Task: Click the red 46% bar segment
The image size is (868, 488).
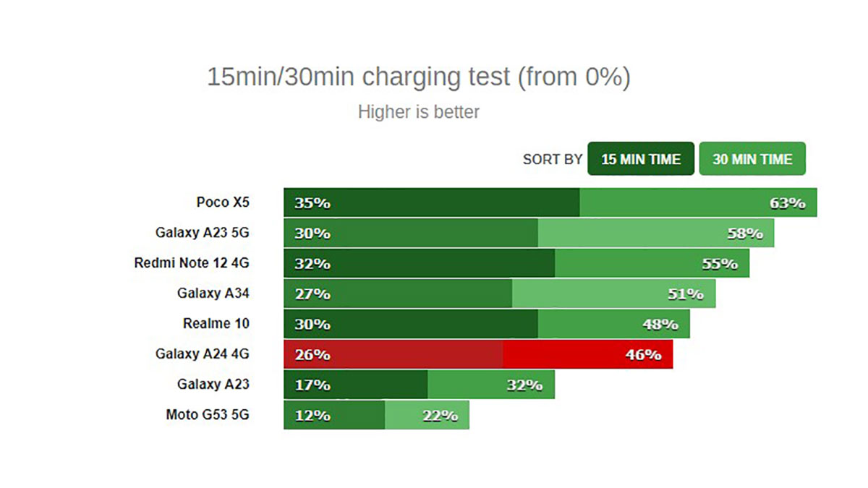Action: click(x=588, y=354)
